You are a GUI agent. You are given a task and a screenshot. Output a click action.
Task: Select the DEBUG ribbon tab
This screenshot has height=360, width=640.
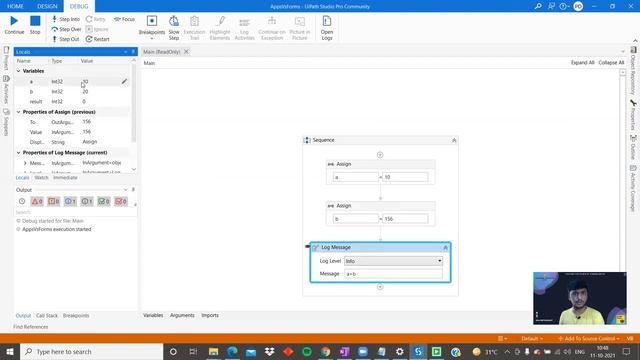[79, 6]
